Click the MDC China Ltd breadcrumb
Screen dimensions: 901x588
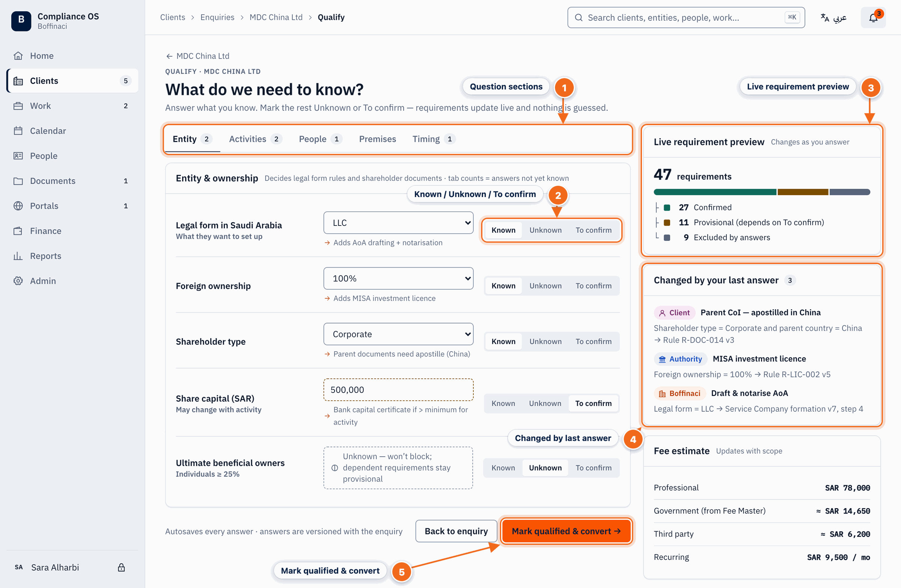[x=276, y=17]
